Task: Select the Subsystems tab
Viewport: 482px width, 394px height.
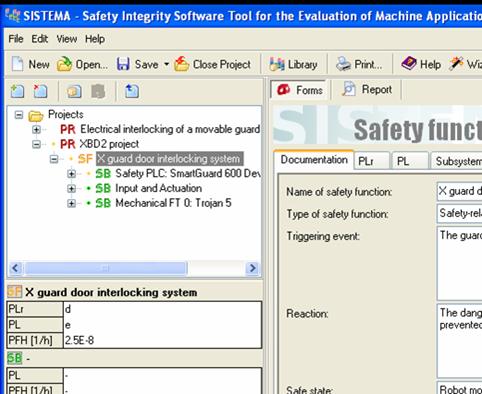Action: [x=457, y=161]
